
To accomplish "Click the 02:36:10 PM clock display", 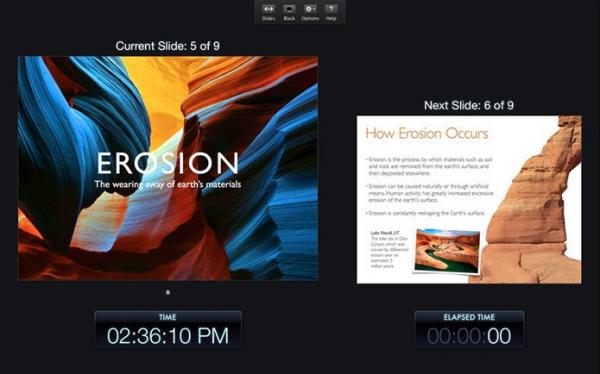I will pyautogui.click(x=168, y=336).
